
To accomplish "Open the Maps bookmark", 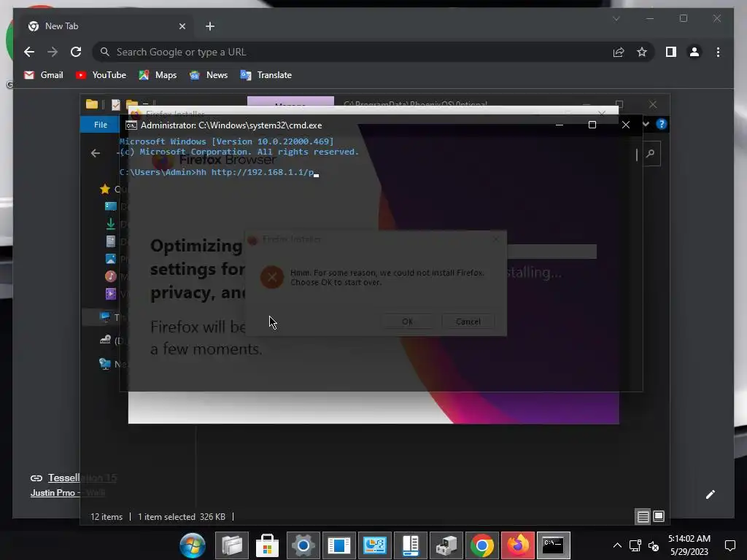I will click(158, 75).
